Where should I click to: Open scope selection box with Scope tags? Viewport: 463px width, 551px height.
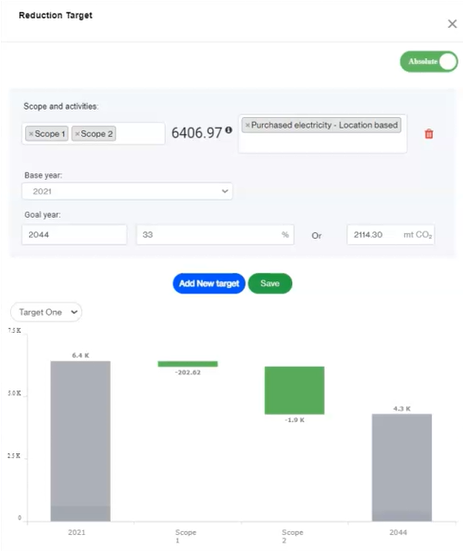point(93,134)
